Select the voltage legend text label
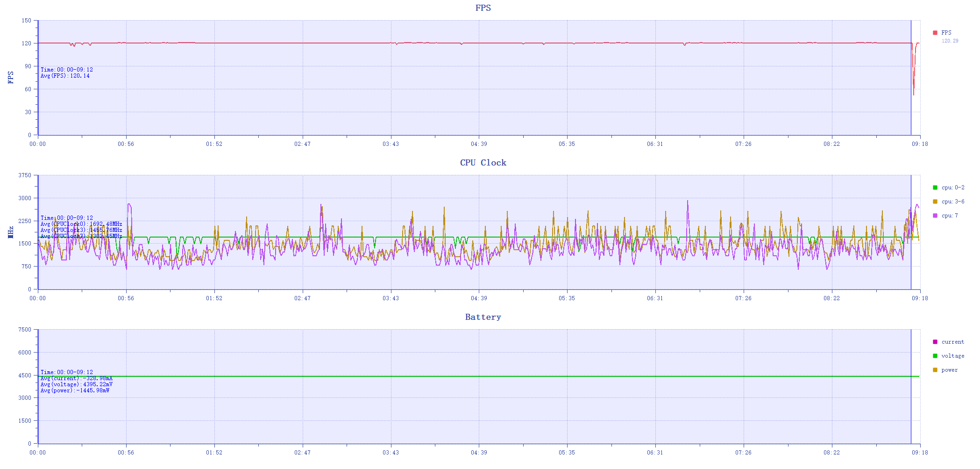The image size is (980, 469). tap(952, 356)
